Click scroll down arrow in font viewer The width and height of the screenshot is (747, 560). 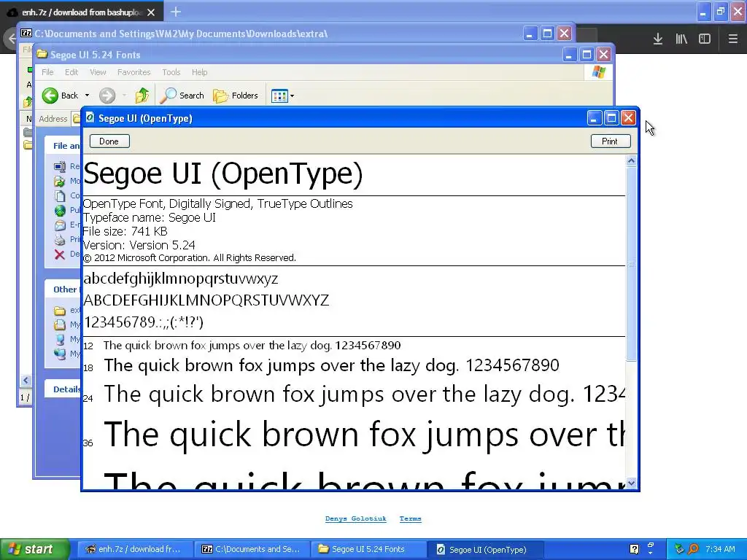coord(631,483)
